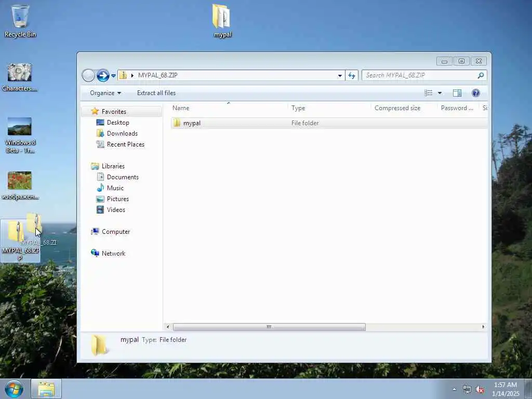Screen dimensions: 532x399
Task: Open the Windows Start button
Action: pyautogui.click(x=14, y=389)
